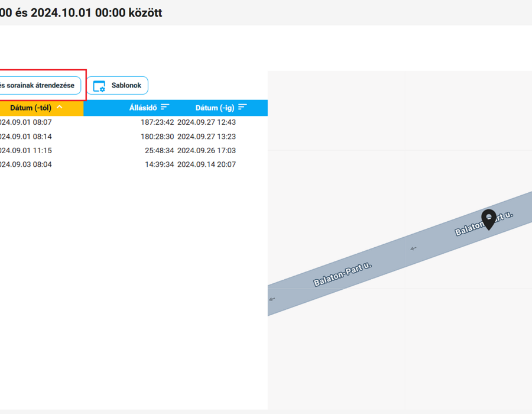Click the 25:48:34 idle time cell

click(x=159, y=150)
